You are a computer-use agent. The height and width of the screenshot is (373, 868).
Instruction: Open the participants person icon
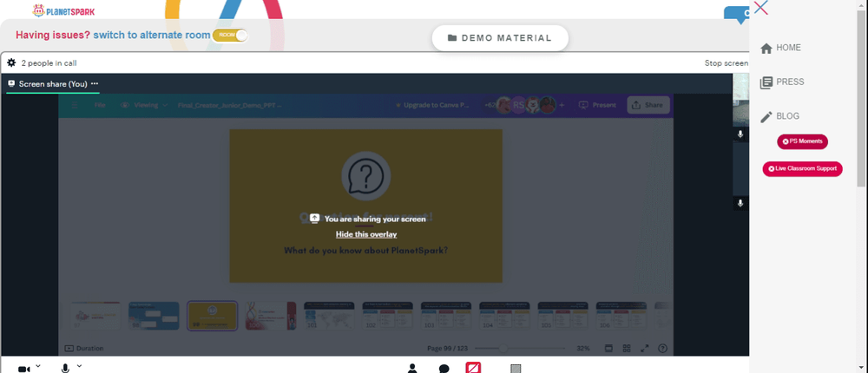coord(411,368)
